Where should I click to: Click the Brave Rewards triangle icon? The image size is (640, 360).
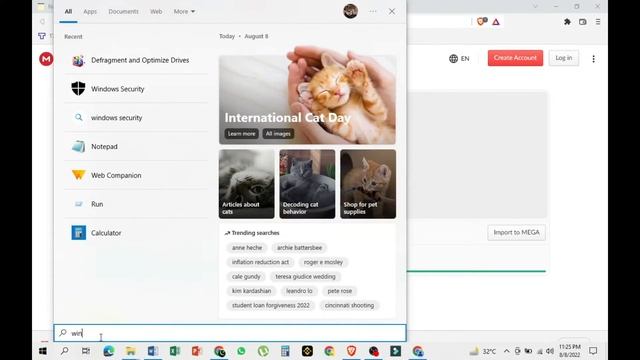496,22
